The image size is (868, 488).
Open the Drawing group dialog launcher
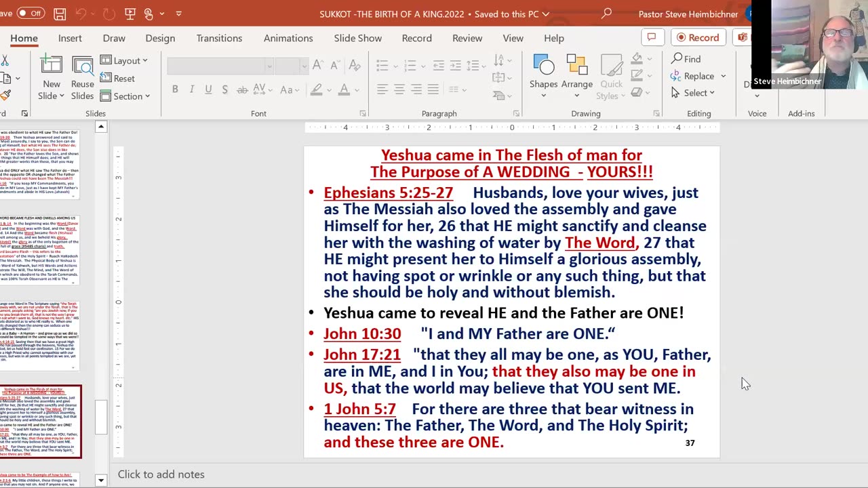coord(657,114)
